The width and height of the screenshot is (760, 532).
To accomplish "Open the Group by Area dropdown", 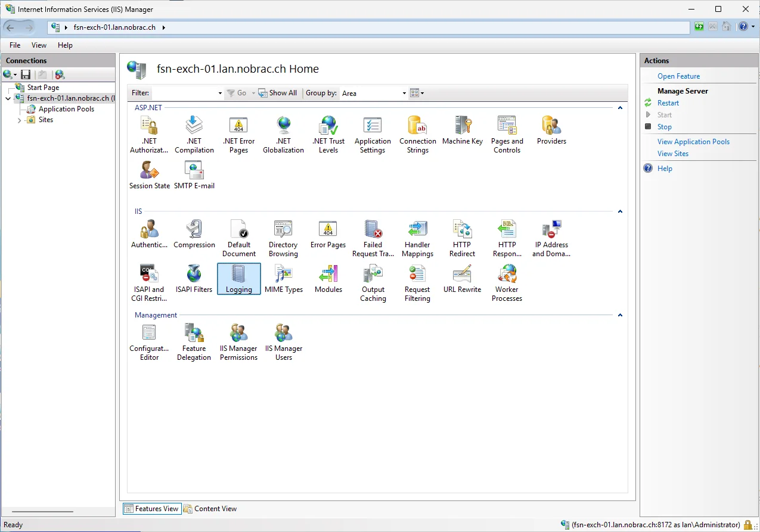I will click(x=374, y=93).
